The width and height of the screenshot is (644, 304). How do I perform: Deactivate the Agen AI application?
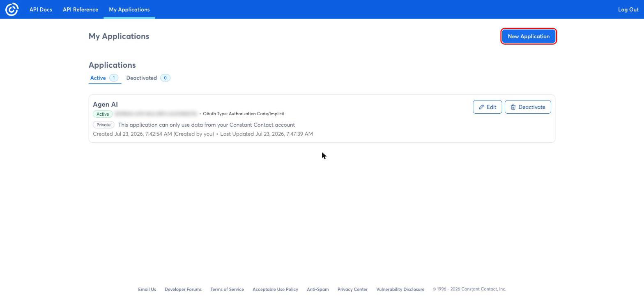[527, 107]
